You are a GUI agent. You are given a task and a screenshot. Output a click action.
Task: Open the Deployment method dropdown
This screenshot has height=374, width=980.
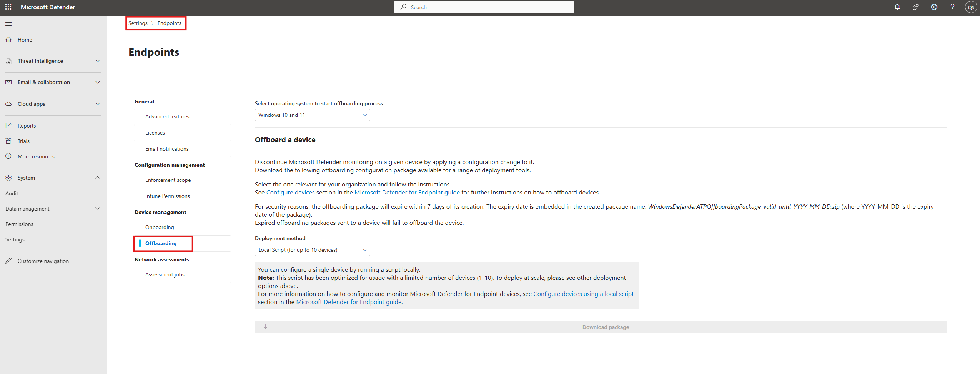click(x=312, y=250)
